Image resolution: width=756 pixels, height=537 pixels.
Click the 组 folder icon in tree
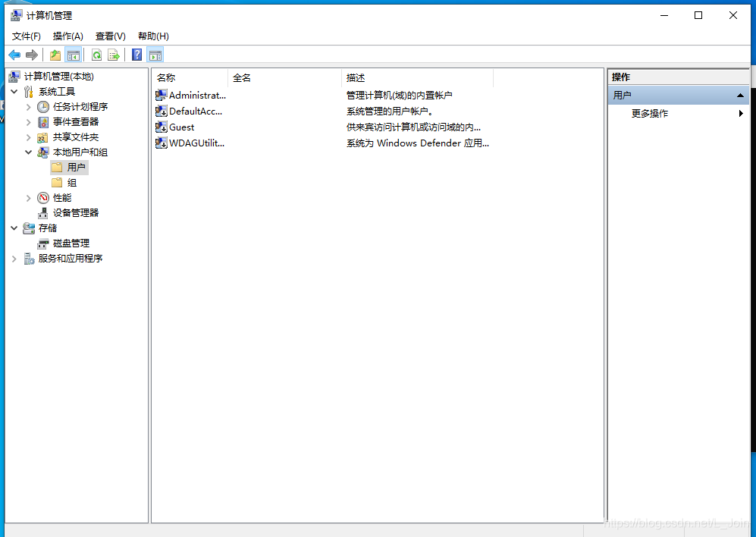[x=57, y=182]
